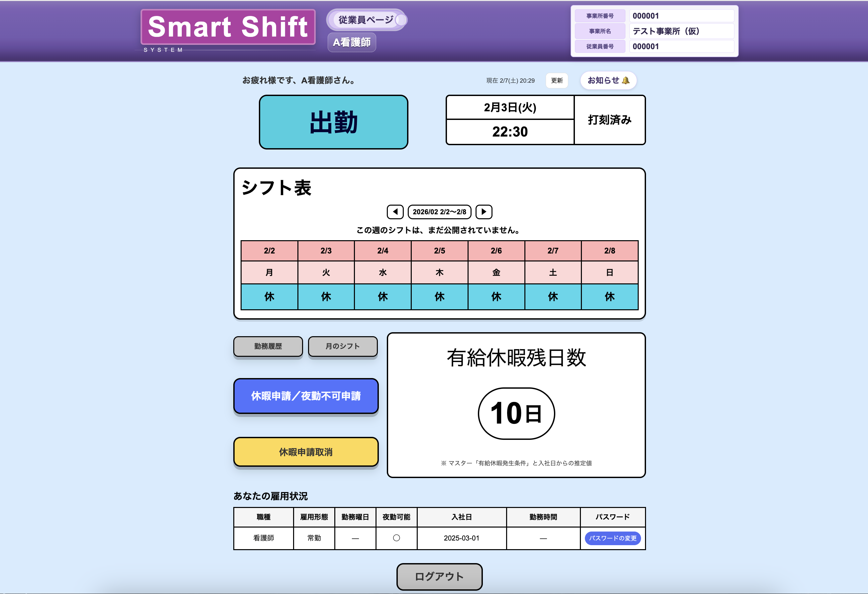Cancel leave via 休暇申請取消

pos(306,452)
